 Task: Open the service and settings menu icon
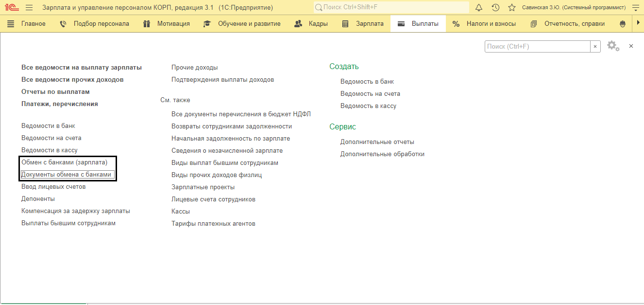click(x=635, y=8)
